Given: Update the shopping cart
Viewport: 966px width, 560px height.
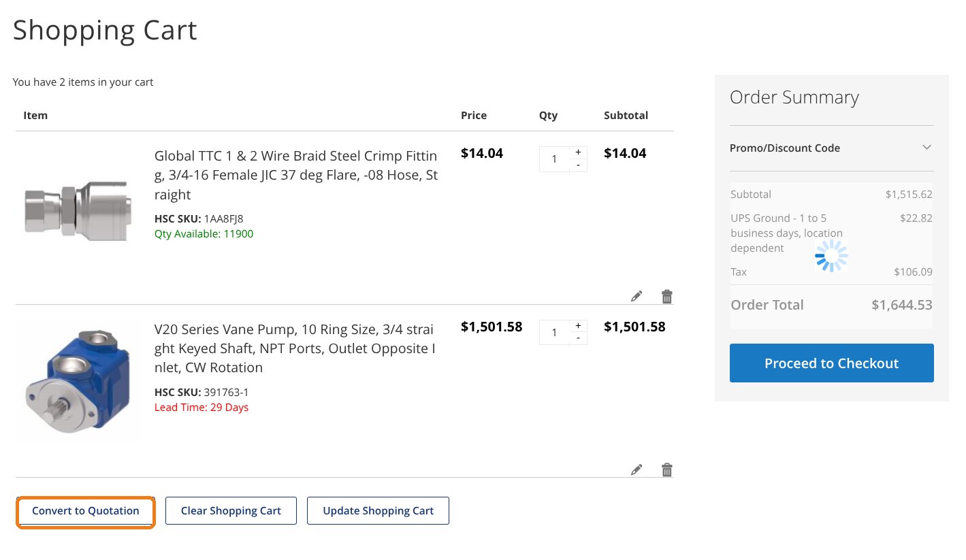Looking at the screenshot, I should point(378,511).
